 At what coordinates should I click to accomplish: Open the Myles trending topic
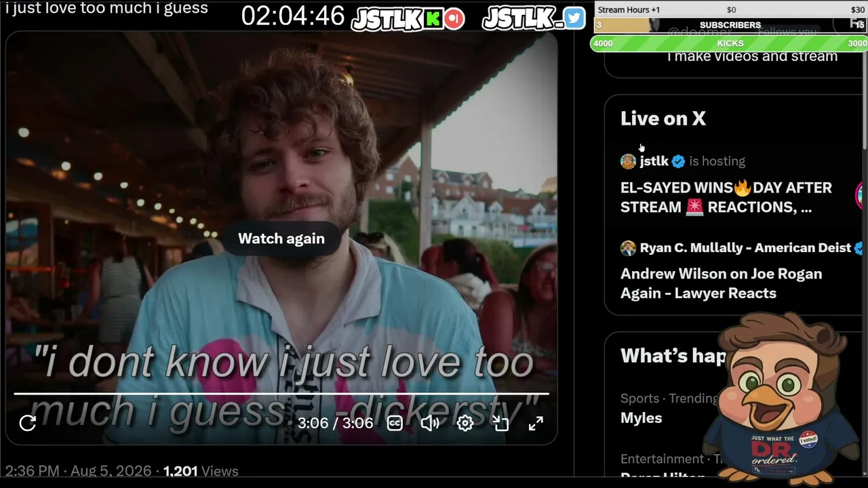641,418
